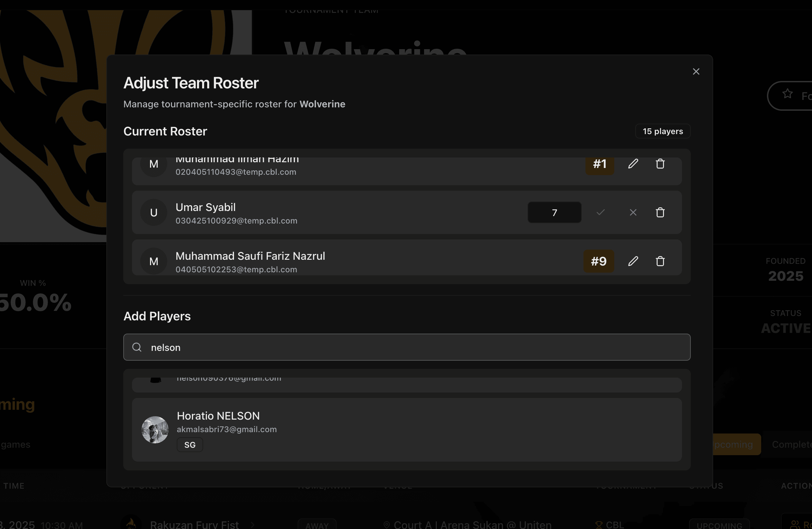The image size is (812, 529).
Task: Select the Umar Syabil roster row
Action: [x=375, y=212]
